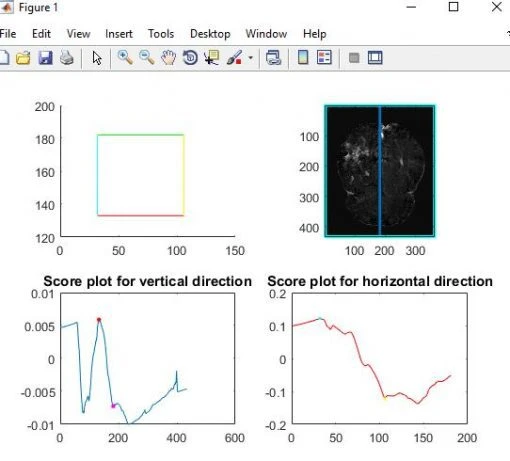Open the View menu
The height and width of the screenshot is (461, 510).
pyautogui.click(x=78, y=34)
